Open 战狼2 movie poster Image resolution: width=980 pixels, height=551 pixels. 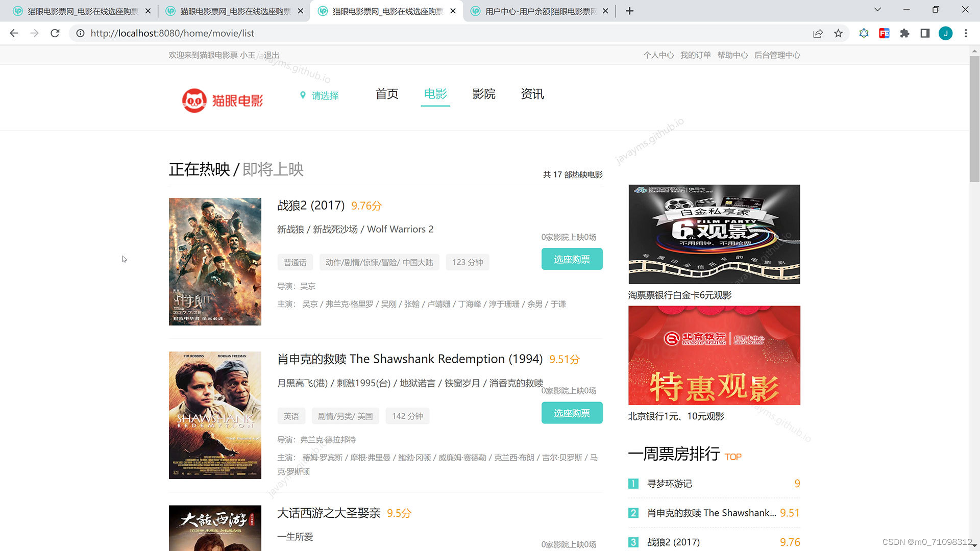point(215,262)
